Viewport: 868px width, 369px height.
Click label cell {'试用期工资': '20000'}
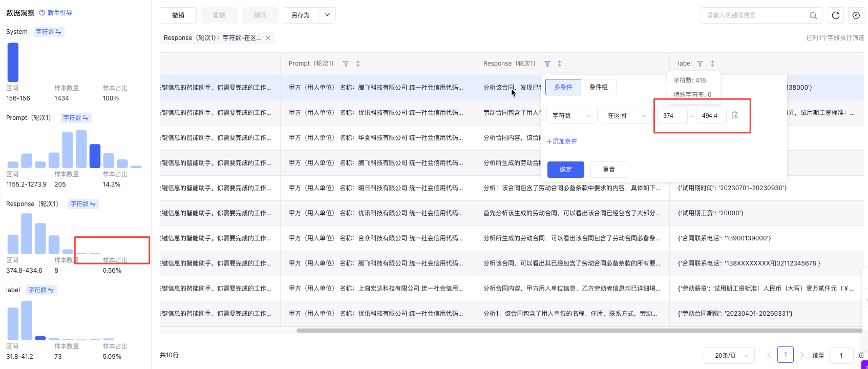click(x=711, y=213)
